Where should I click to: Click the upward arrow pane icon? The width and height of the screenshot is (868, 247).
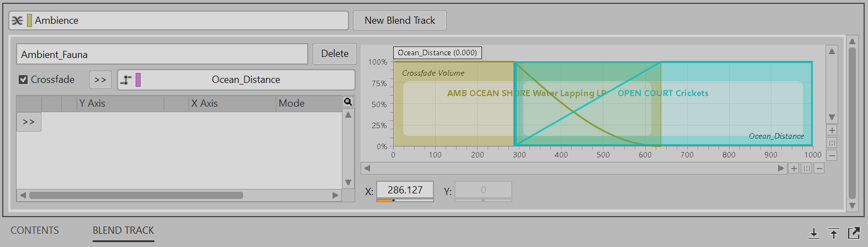[x=834, y=233]
